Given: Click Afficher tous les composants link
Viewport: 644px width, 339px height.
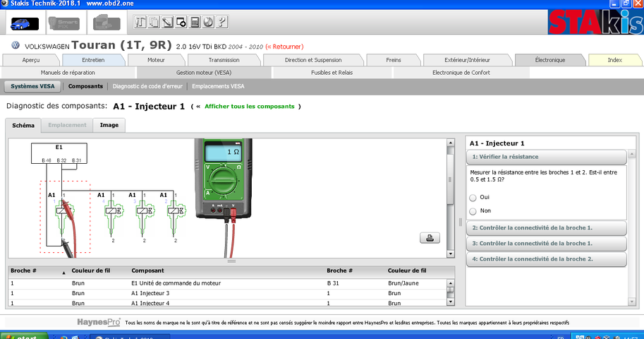Looking at the screenshot, I should 250,107.
